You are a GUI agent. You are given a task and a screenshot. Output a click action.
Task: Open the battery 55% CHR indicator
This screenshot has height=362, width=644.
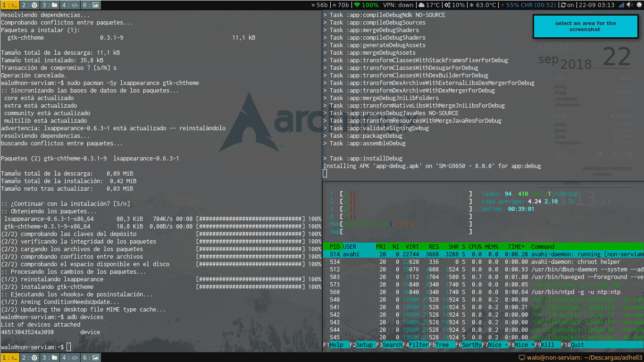click(x=528, y=5)
